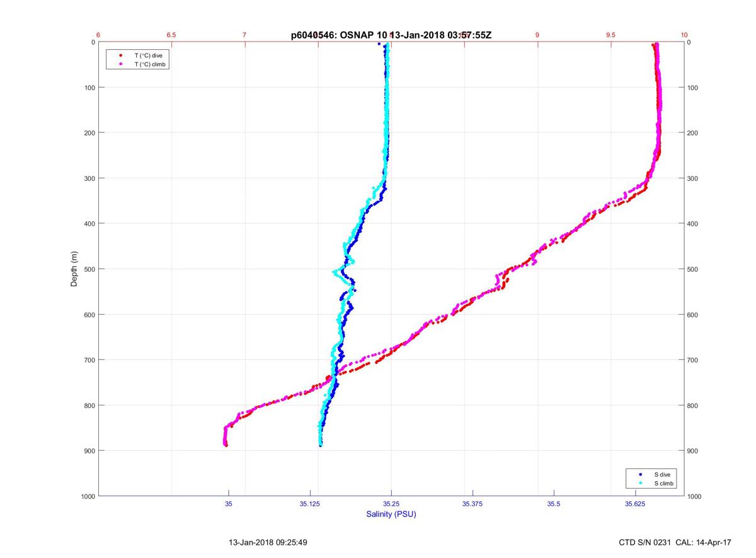Click left depth tick label 500

(89, 269)
